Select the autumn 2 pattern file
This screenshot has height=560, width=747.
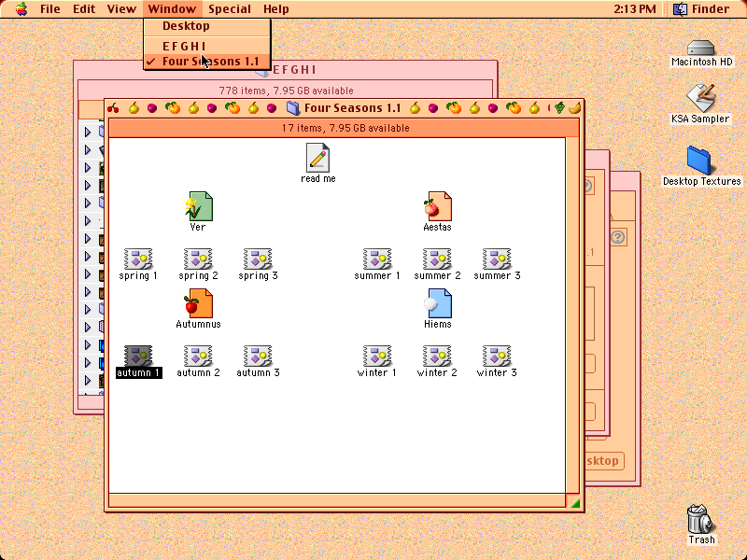tap(198, 357)
